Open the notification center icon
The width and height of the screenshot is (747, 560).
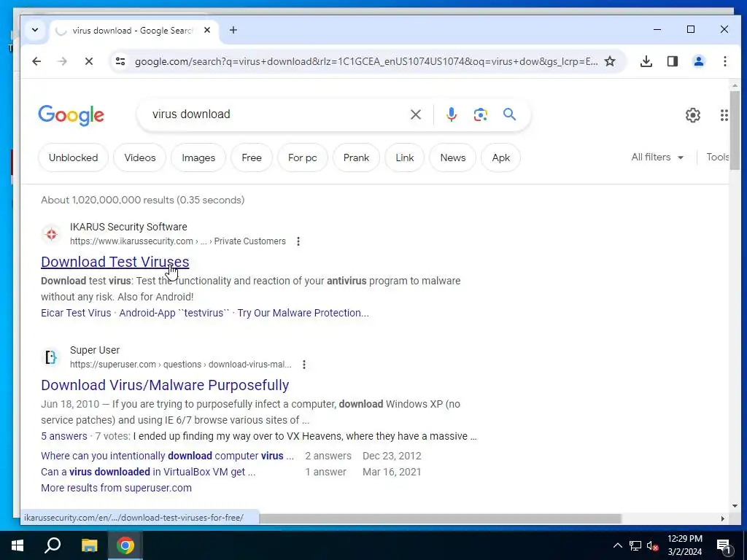point(724,545)
